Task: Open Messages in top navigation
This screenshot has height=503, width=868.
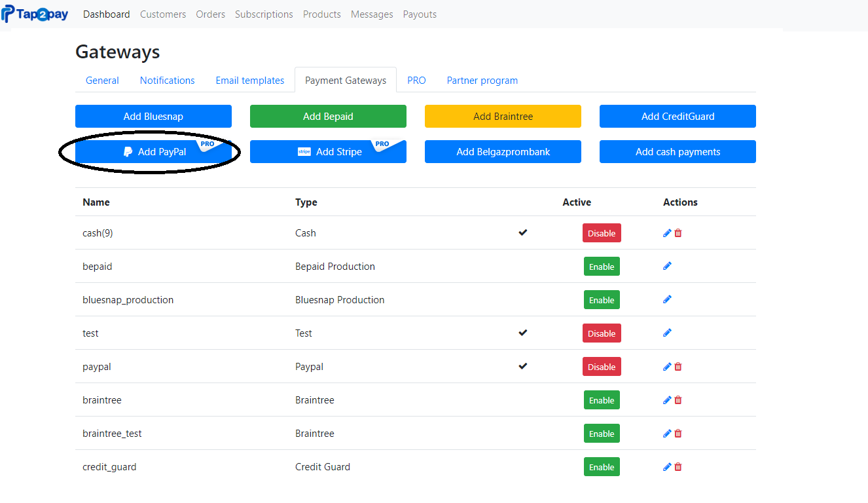Action: (372, 14)
